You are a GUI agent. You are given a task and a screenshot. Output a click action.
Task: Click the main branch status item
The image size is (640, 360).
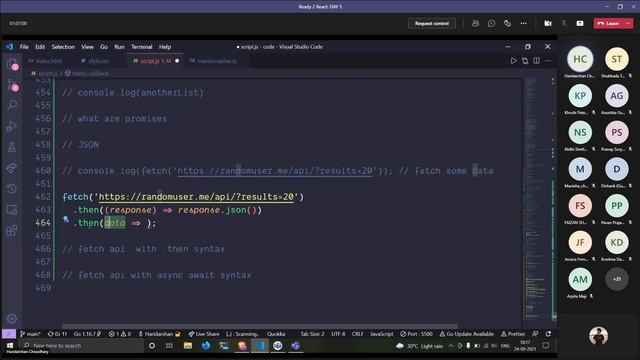30,334
